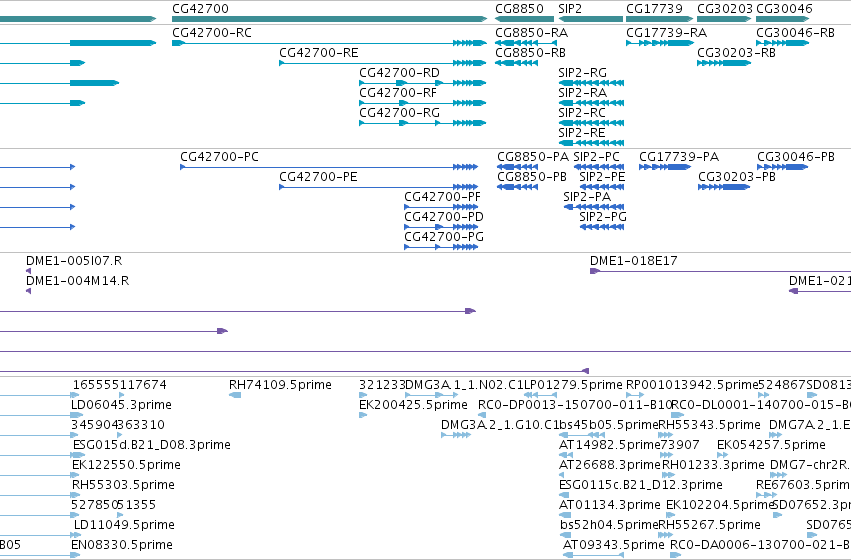Select EST RH01233.3prime
The width and height of the screenshot is (851, 560).
click(x=668, y=475)
